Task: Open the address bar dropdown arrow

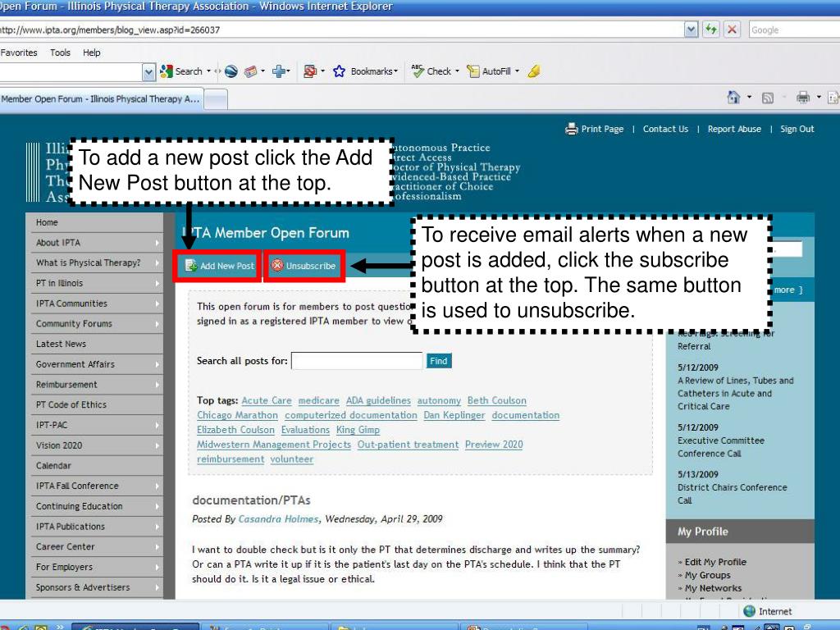Action: (691, 30)
